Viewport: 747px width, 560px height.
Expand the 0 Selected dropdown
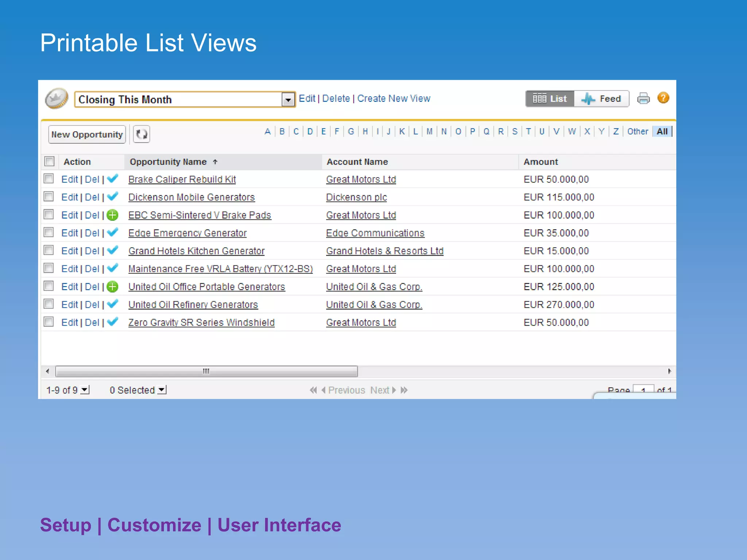click(162, 390)
